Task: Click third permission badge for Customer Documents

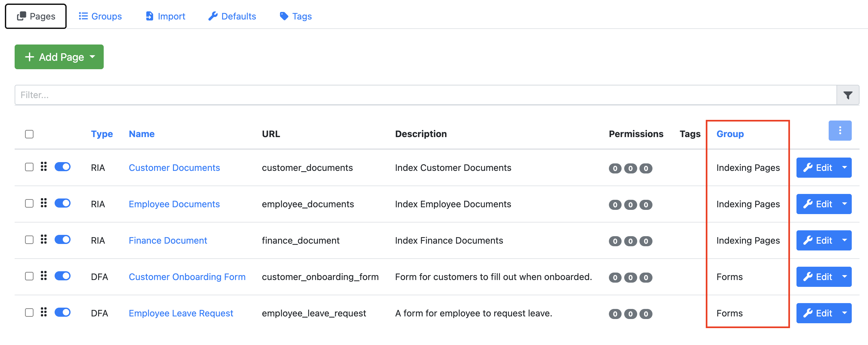Action: [646, 168]
